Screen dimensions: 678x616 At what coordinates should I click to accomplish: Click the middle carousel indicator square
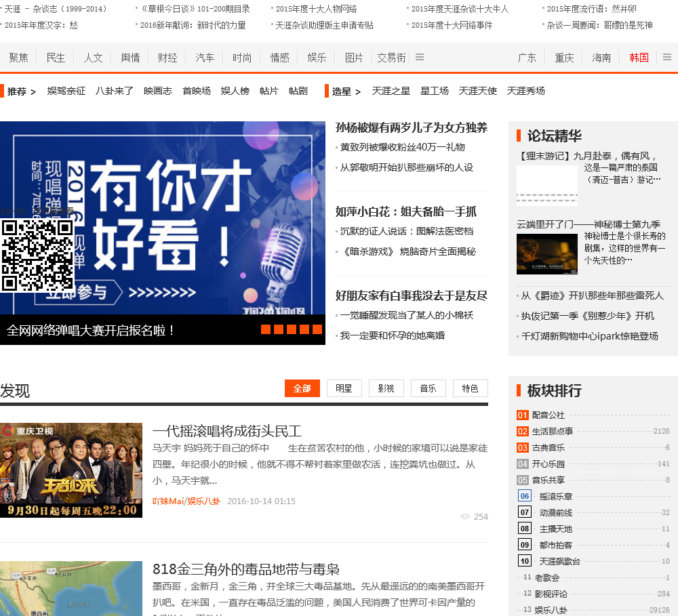(x=292, y=329)
